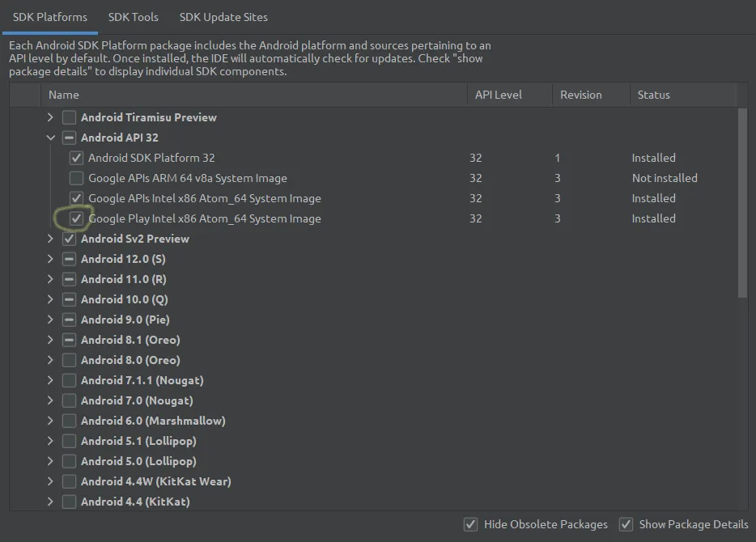Expand the Android Tiramisu Preview group
The image size is (756, 542).
pyautogui.click(x=51, y=117)
